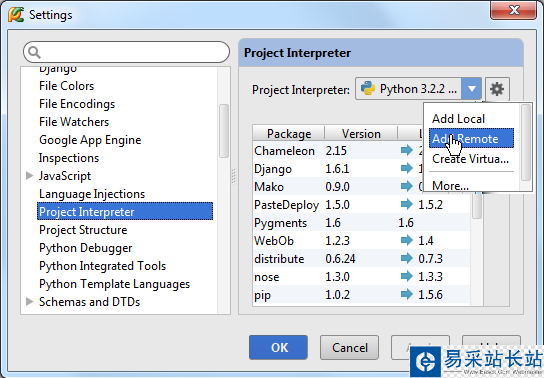The height and width of the screenshot is (378, 544).
Task: Choose Add Local from popup menu
Action: tap(458, 119)
